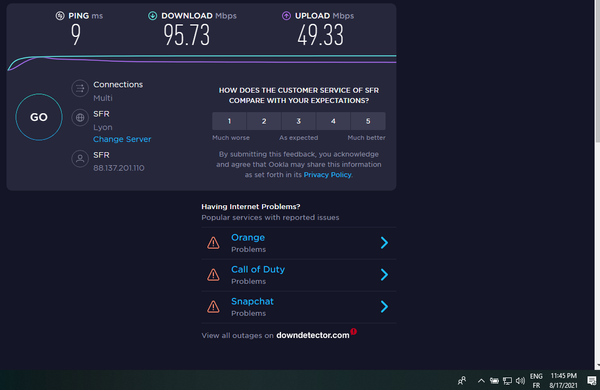
Task: Click the globe server icon beside SFR Lyon
Action: tap(80, 117)
